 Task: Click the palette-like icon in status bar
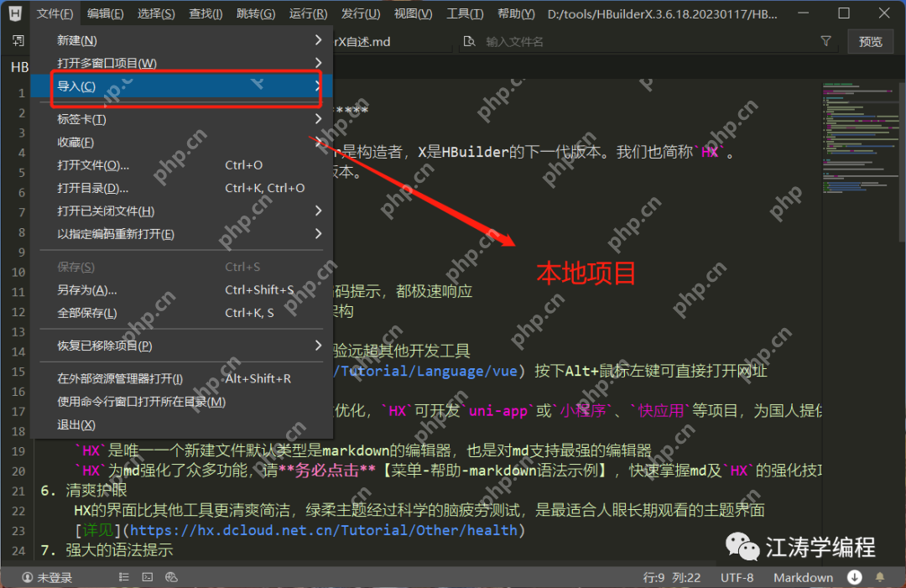pos(172,577)
